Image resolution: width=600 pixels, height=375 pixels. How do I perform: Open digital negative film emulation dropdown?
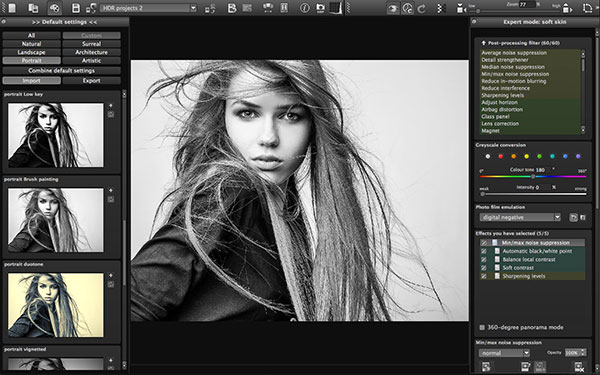tap(520, 217)
